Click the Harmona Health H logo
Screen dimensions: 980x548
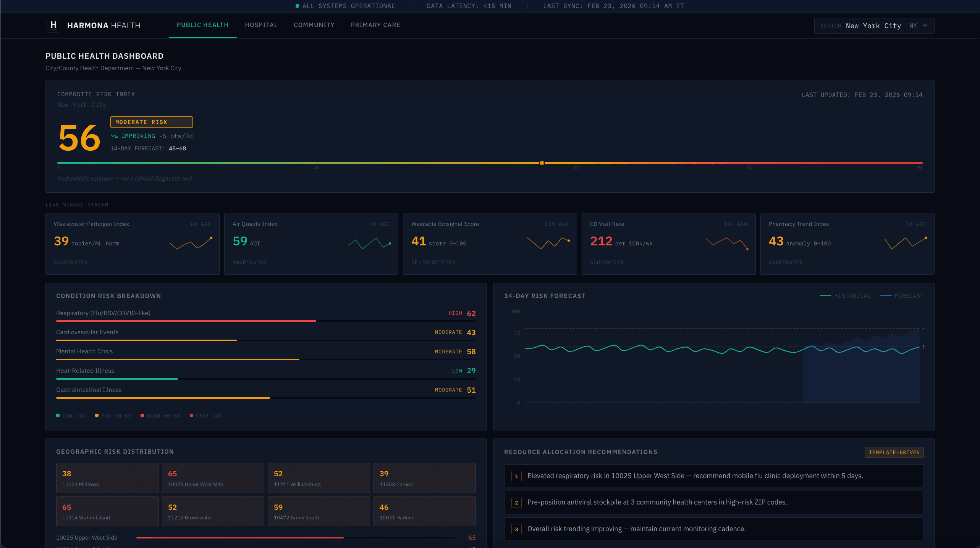pos(53,25)
